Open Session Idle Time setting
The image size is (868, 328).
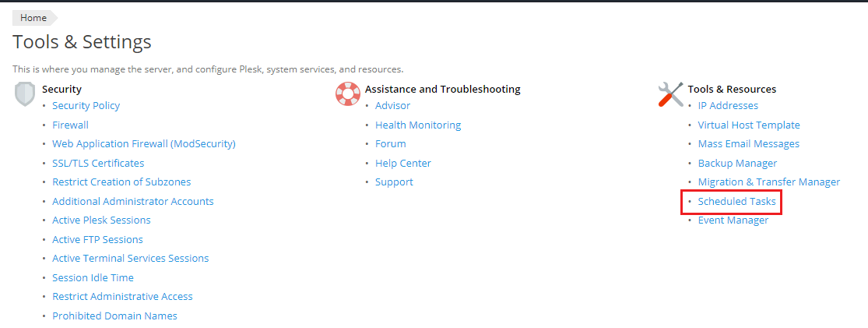pos(93,277)
